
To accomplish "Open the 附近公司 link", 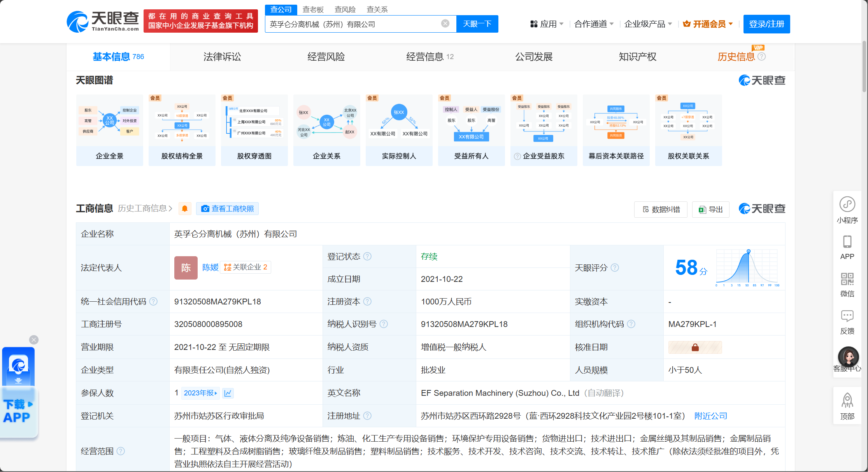I will coord(710,416).
